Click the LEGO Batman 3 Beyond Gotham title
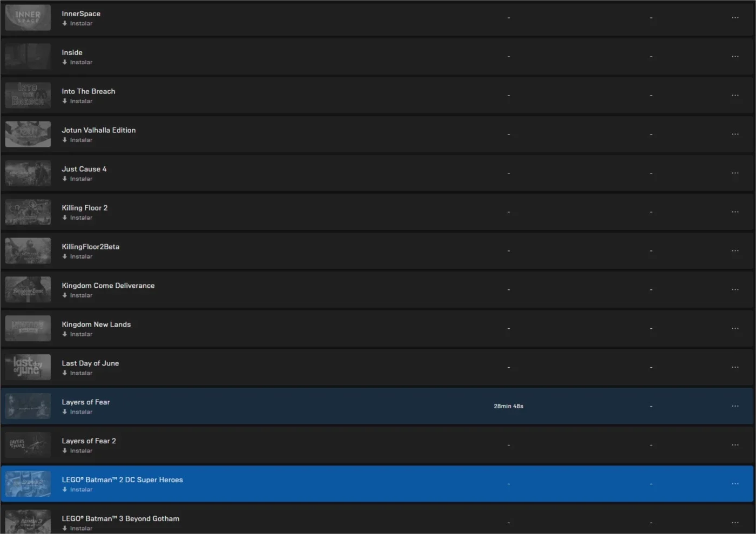Screen dimensions: 756x534 (120, 519)
